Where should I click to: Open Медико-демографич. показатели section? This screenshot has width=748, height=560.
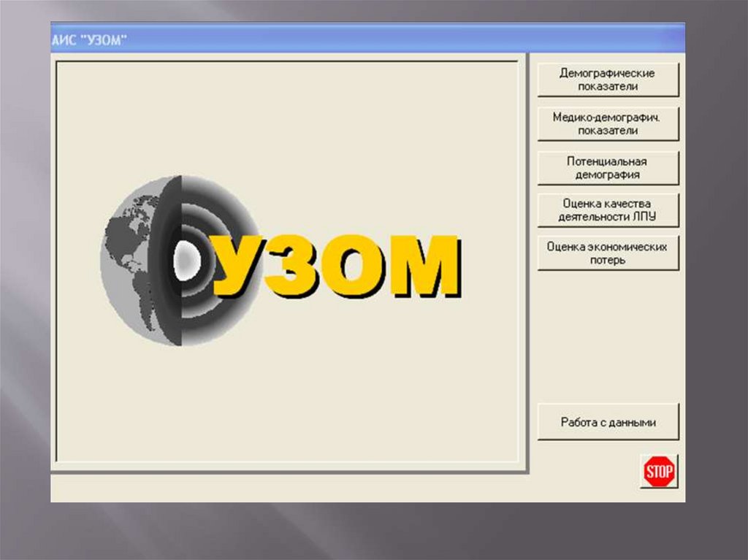pos(608,123)
